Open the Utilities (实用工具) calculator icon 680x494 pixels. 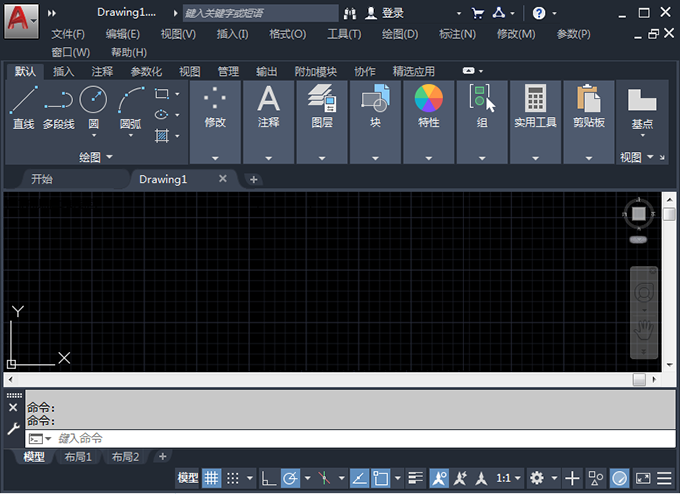[x=535, y=100]
